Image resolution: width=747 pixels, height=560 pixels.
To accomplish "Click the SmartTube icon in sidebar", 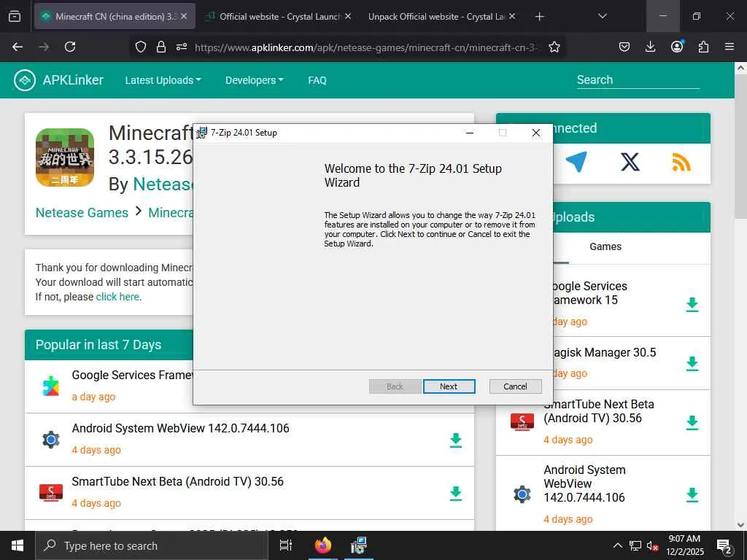I will tap(522, 422).
